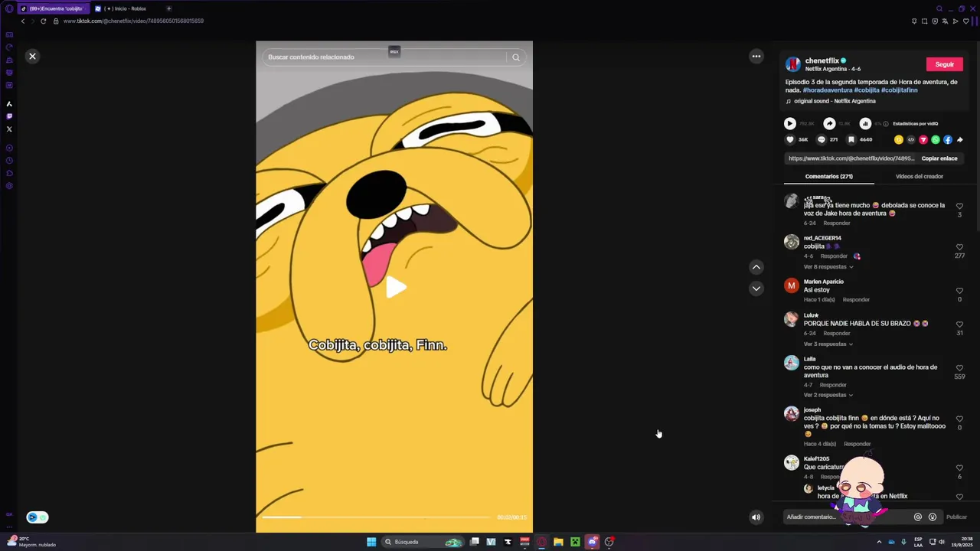Click the yellow coin share icon
This screenshot has height=551, width=980.
pos(899,140)
